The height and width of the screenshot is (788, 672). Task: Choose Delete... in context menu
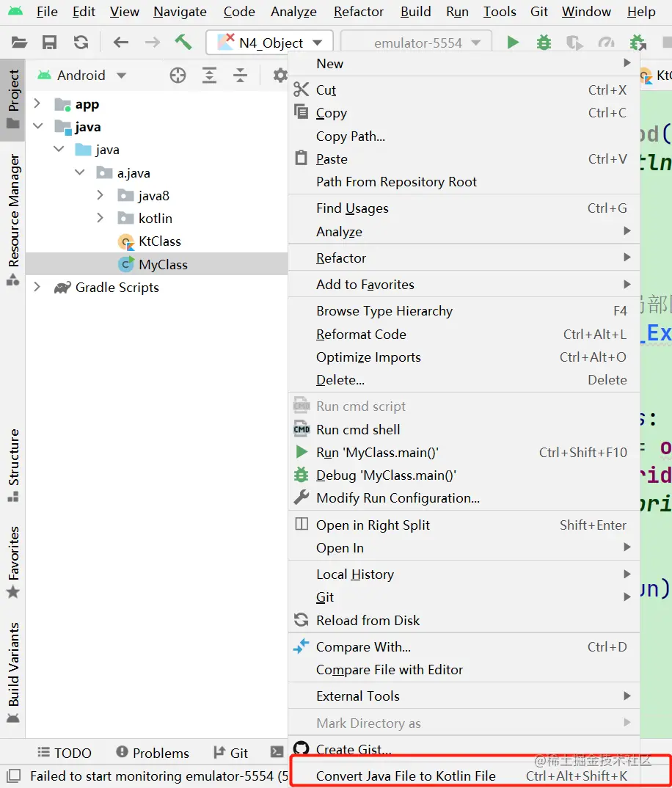pos(464,380)
